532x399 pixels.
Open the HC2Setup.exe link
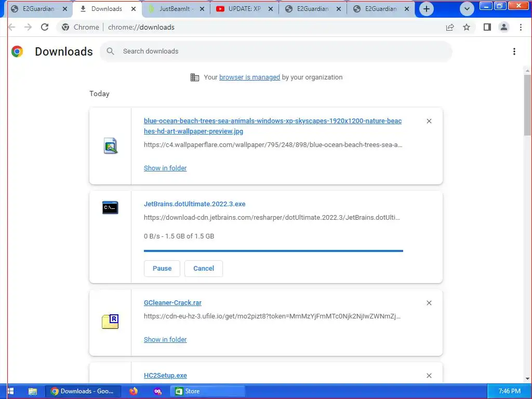(x=165, y=375)
